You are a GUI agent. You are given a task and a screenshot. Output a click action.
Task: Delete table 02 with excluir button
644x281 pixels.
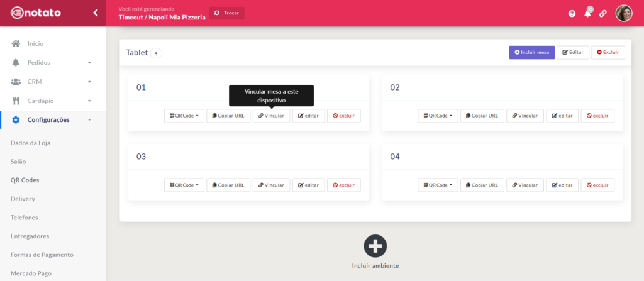point(597,116)
